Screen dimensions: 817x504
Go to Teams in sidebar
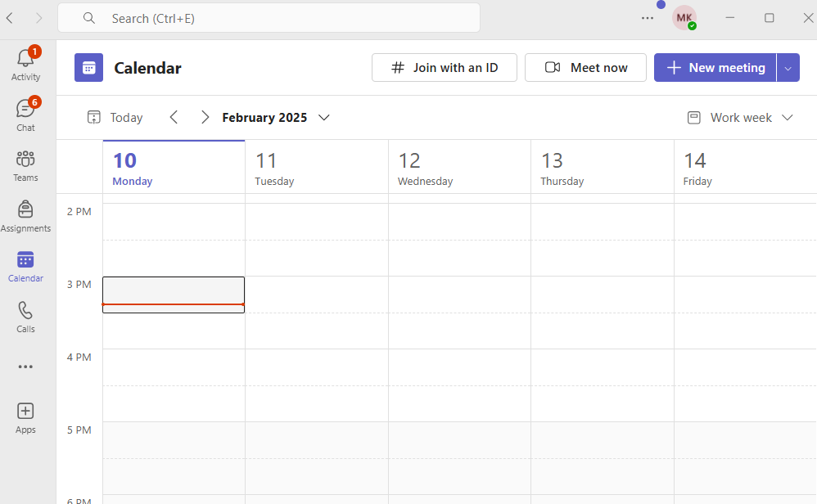tap(25, 164)
